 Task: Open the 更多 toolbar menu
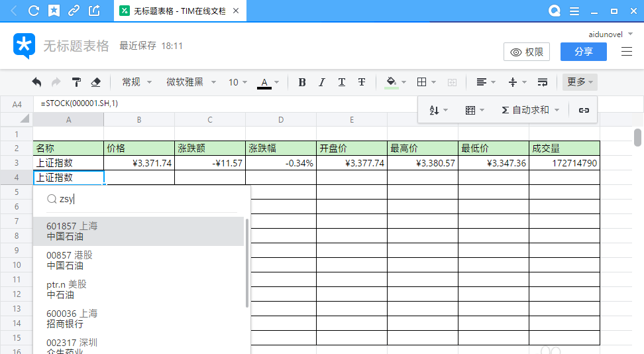point(580,82)
